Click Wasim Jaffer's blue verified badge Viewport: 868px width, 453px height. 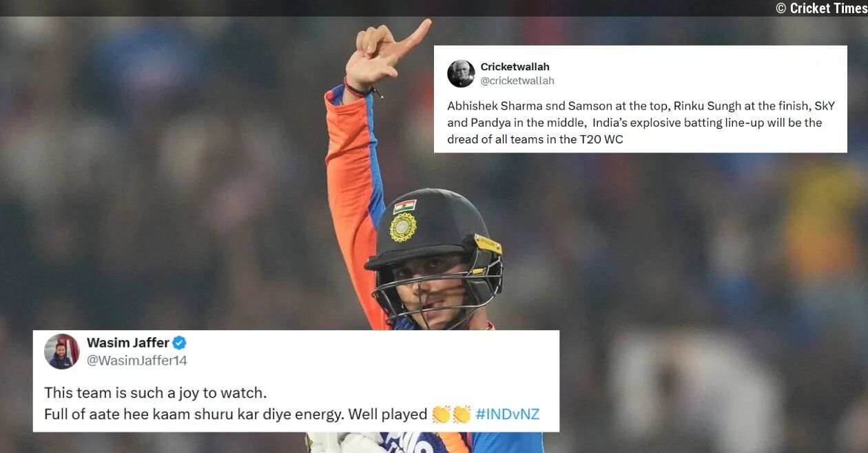tap(179, 343)
